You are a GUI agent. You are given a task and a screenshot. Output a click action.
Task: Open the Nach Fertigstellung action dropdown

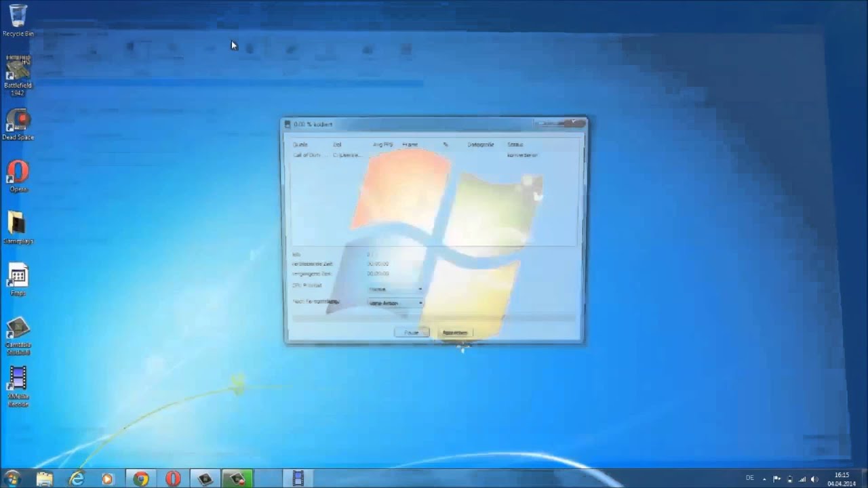pyautogui.click(x=396, y=302)
